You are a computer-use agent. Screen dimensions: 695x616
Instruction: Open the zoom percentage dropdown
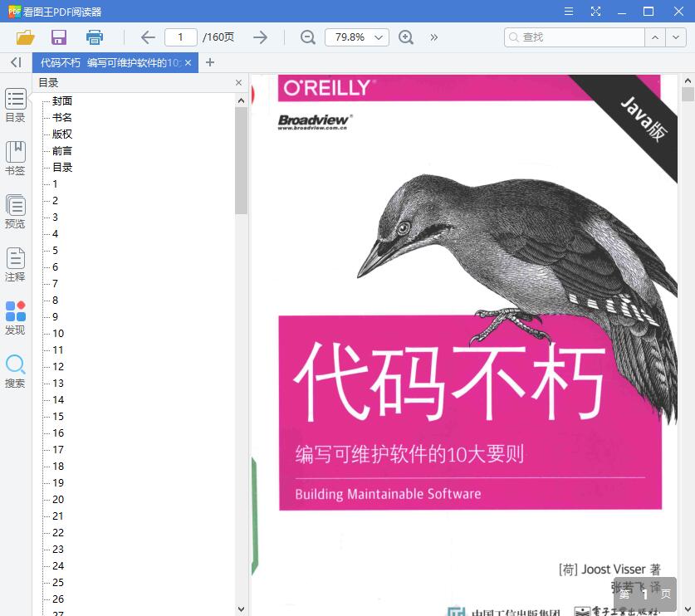tap(379, 37)
